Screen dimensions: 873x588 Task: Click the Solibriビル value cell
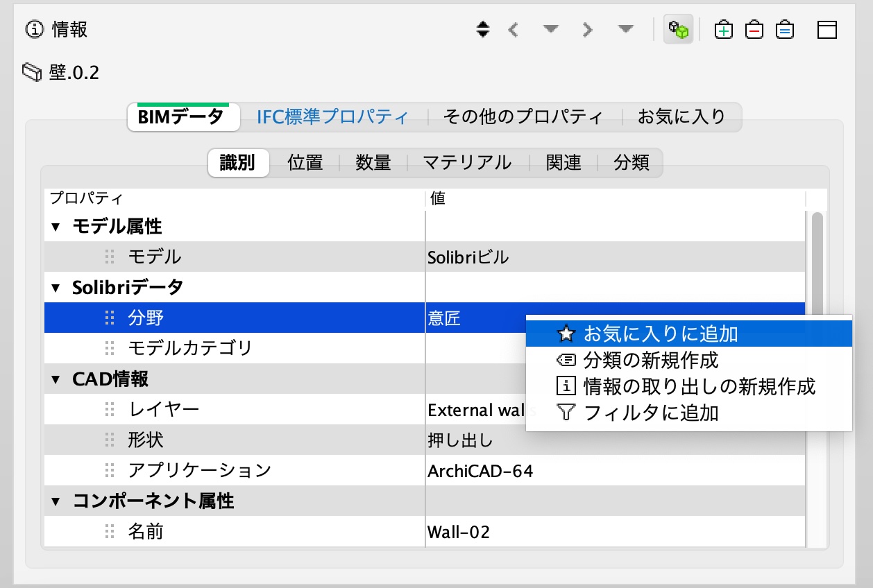pyautogui.click(x=616, y=257)
